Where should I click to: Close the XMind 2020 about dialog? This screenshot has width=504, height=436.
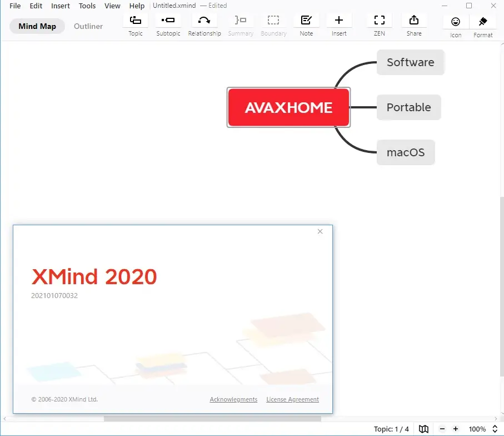(320, 231)
